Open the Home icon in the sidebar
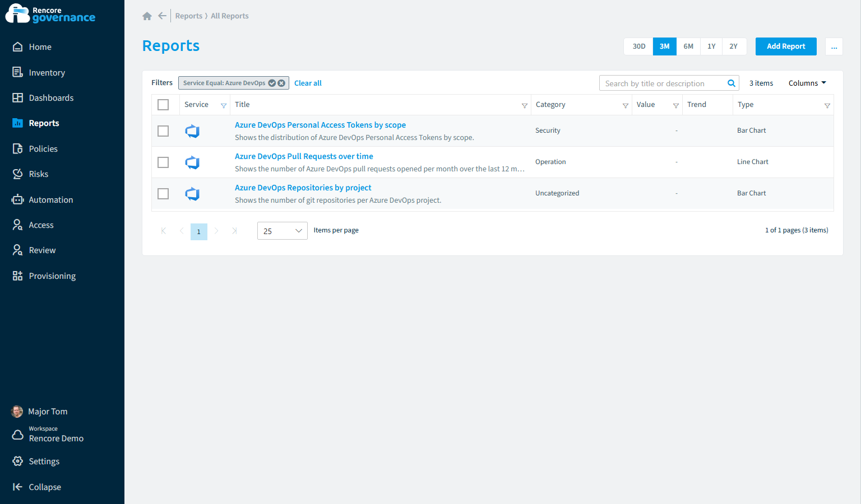This screenshot has width=861, height=504. click(x=18, y=47)
